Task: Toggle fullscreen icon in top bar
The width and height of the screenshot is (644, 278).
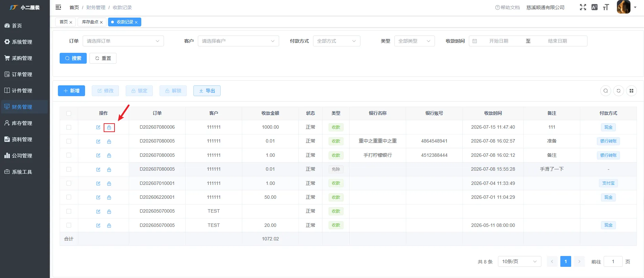Action: point(583,7)
